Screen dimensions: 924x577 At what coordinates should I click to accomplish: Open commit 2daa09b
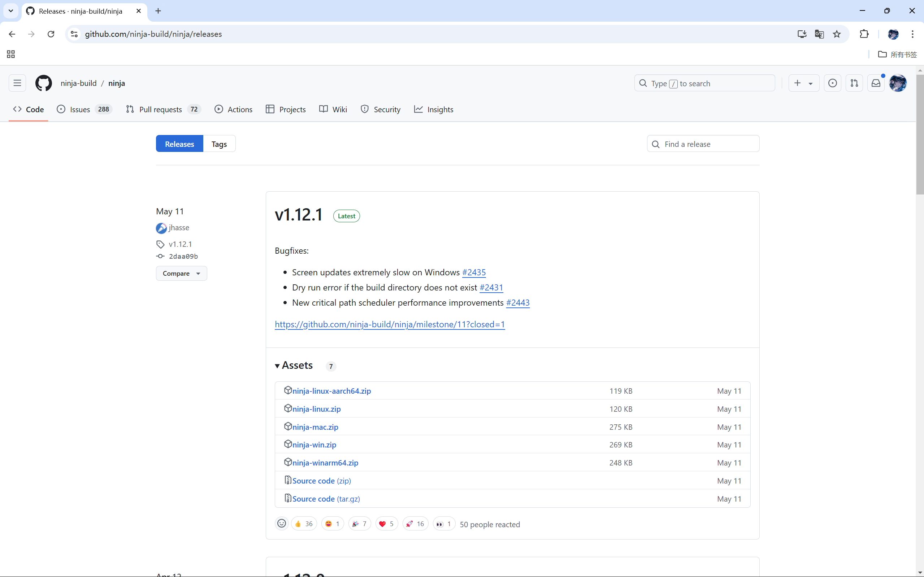coord(183,257)
